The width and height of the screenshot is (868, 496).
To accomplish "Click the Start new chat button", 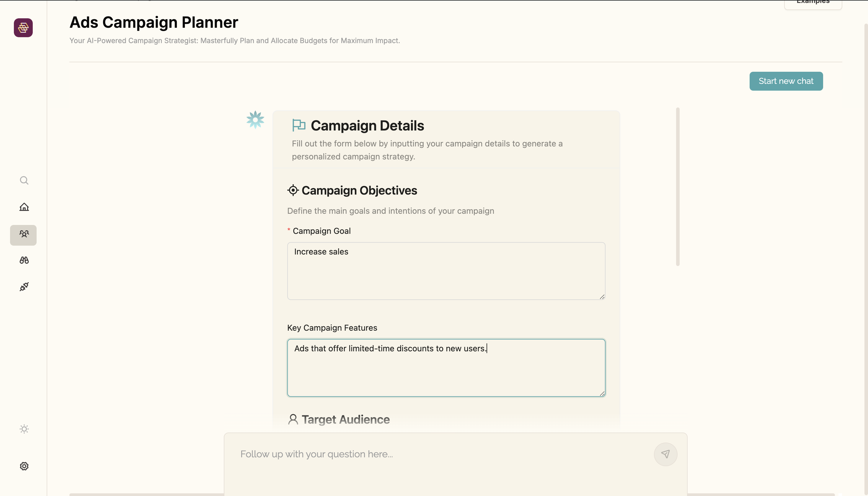I will (786, 81).
